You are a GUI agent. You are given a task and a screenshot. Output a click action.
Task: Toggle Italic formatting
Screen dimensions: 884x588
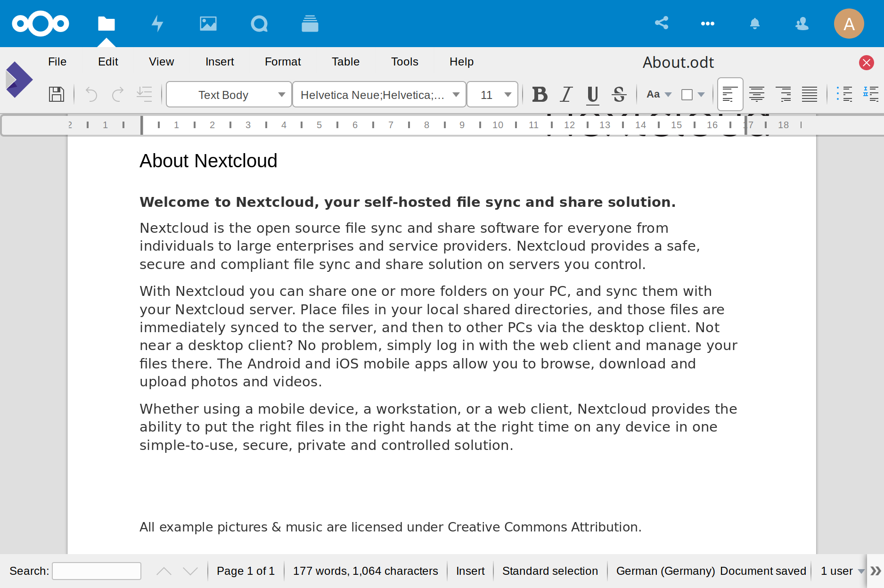[x=566, y=94]
